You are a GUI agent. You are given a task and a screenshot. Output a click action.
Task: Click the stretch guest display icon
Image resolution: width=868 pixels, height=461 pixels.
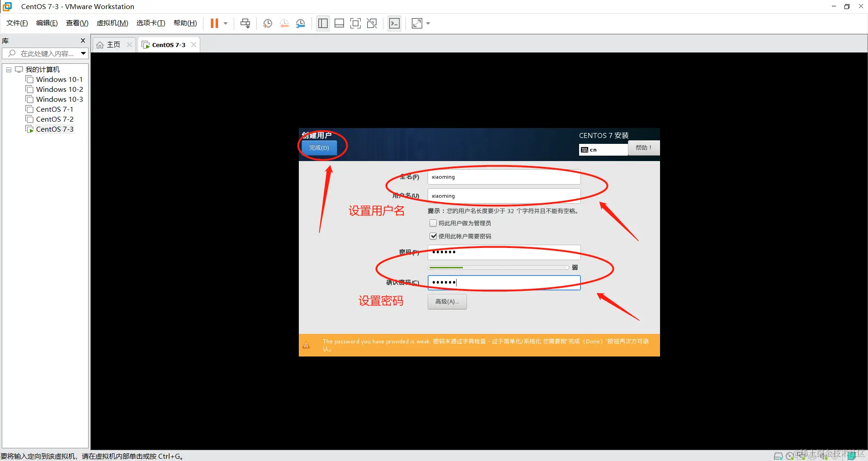tap(417, 24)
